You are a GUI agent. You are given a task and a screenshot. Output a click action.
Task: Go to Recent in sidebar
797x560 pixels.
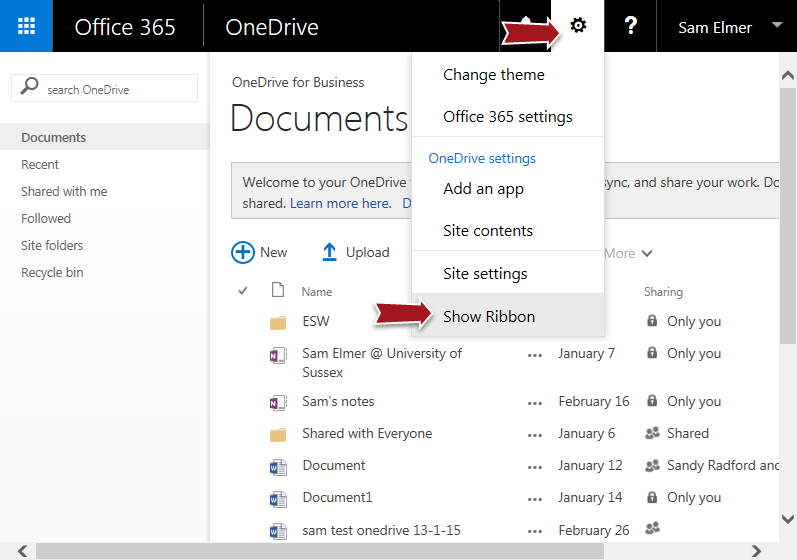tap(40, 165)
